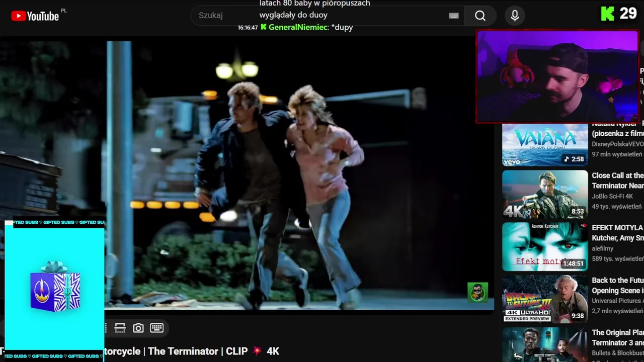Click the '589 tys. wyświetleń' view count
Viewport: 644px width, 362px height.
[618, 259]
